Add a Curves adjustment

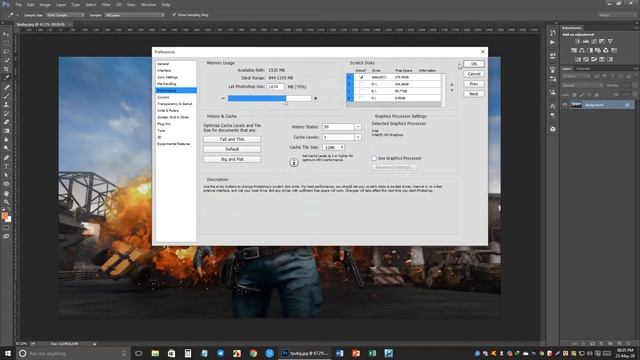[594, 42]
